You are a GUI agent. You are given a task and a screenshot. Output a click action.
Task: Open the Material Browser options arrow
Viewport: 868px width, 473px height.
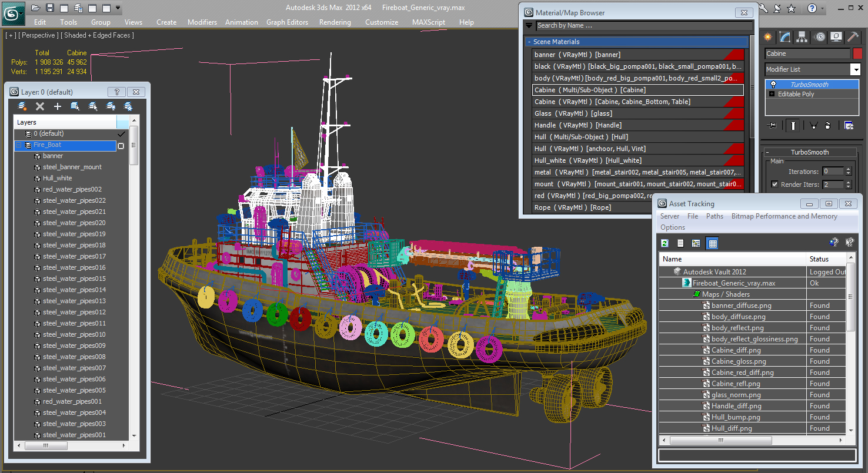529,25
